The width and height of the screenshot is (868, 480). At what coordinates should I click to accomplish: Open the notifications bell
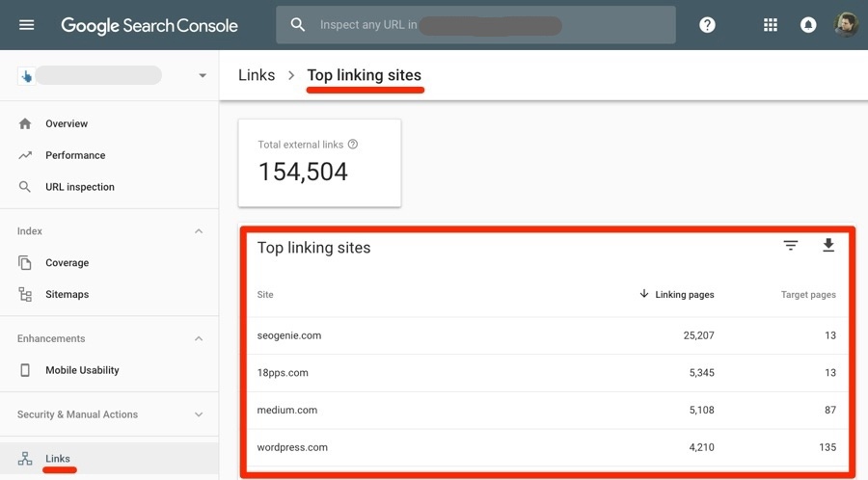click(x=808, y=25)
